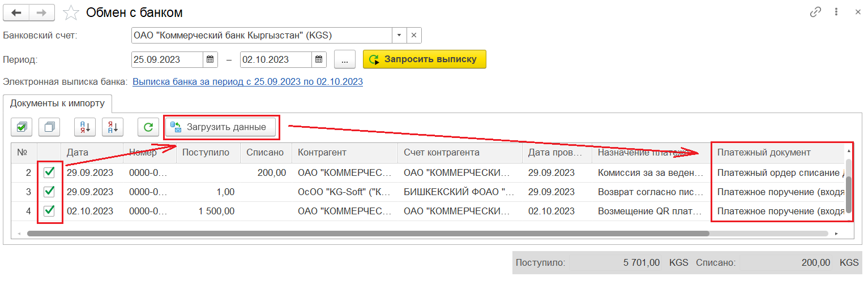This screenshot has width=868, height=285.
Task: Select the 'Документы к импорту' tab
Action: [x=58, y=103]
